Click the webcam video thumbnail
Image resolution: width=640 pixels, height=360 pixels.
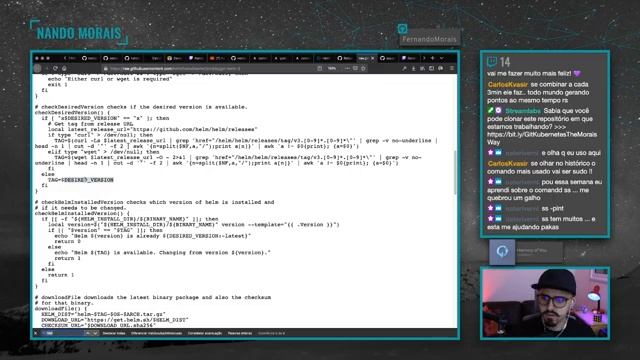(x=545, y=303)
